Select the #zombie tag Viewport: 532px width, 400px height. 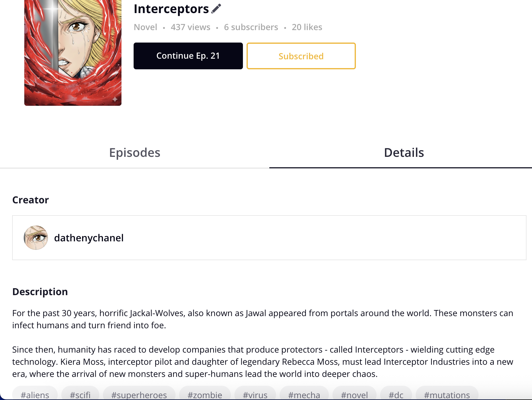pyautogui.click(x=205, y=395)
